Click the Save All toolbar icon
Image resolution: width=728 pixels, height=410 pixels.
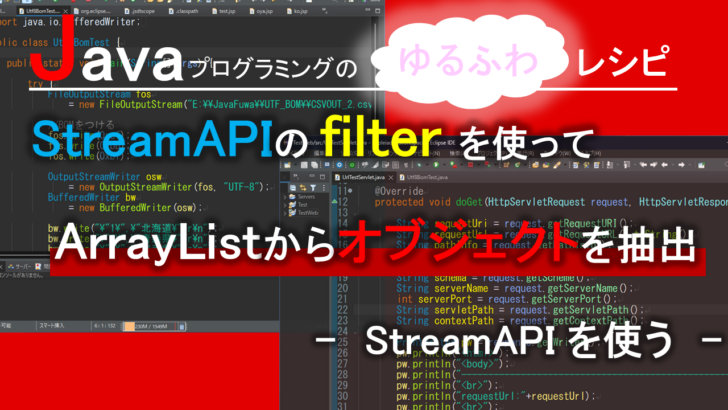coord(314,165)
